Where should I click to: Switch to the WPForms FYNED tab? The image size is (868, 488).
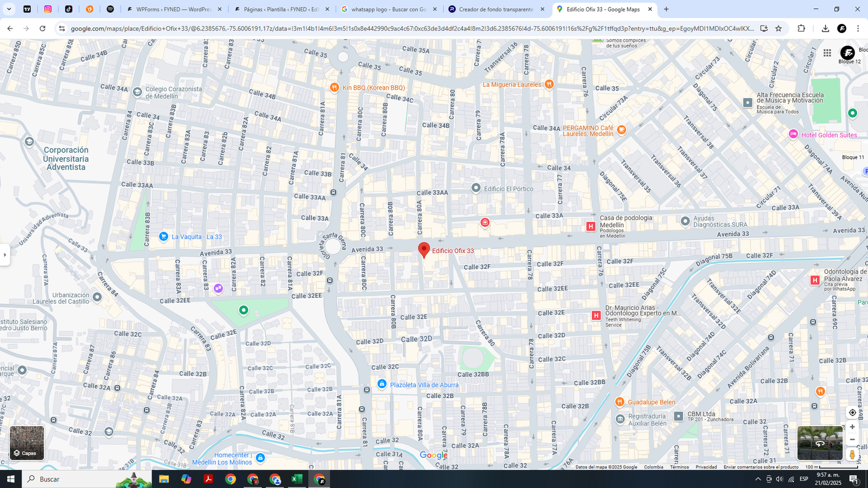pos(174,9)
